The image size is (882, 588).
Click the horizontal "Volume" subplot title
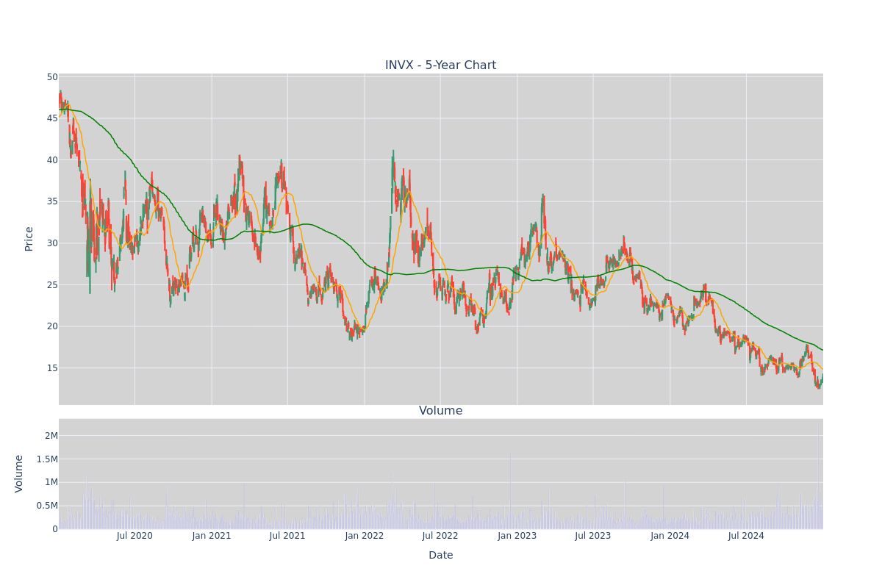[440, 411]
